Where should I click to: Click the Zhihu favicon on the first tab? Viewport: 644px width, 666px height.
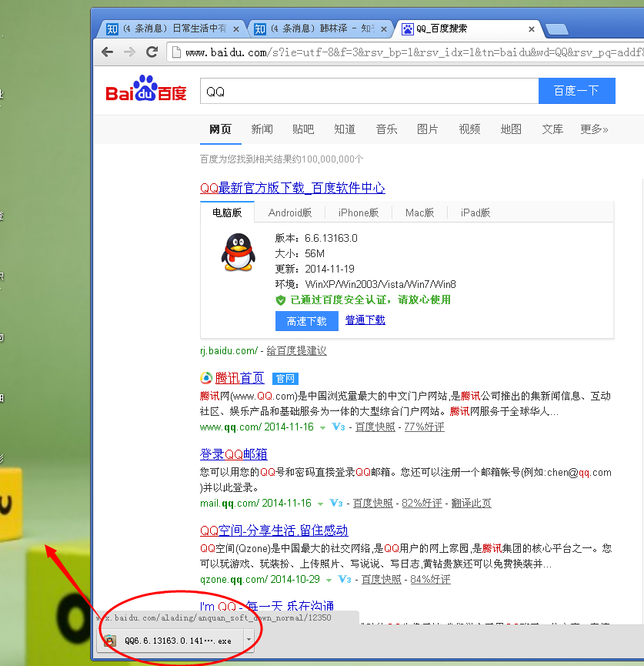(112, 29)
